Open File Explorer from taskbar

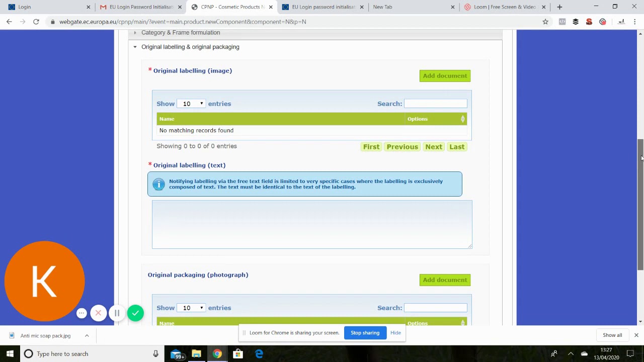pos(196,354)
